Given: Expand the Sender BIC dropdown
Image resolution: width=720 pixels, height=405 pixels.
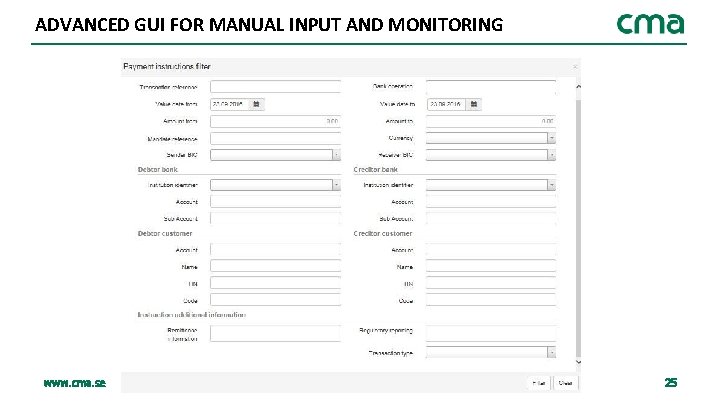Looking at the screenshot, I should (337, 155).
